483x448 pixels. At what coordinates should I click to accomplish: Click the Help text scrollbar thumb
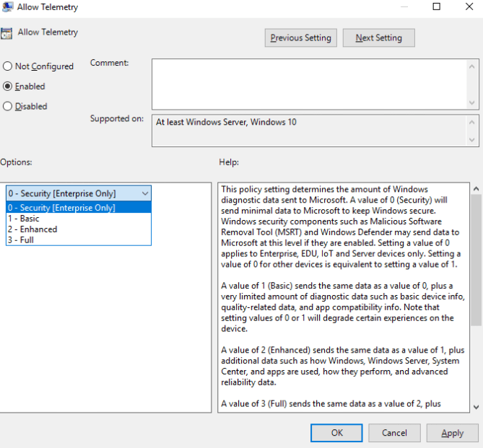point(477,260)
